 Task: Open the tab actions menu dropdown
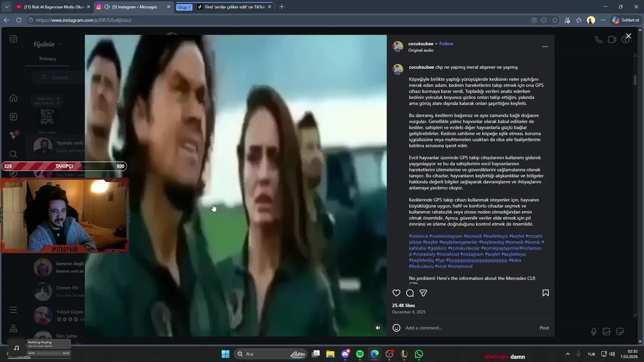pos(7,7)
